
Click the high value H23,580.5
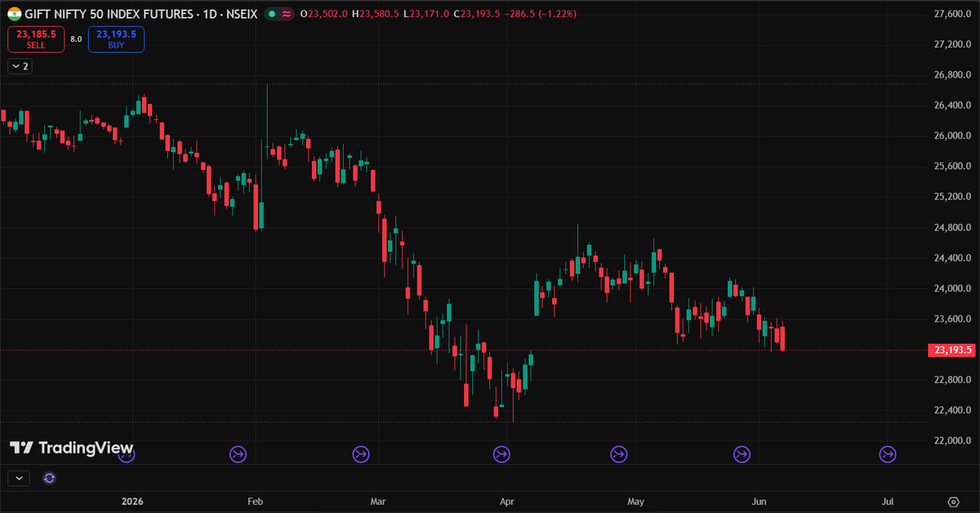[375, 14]
